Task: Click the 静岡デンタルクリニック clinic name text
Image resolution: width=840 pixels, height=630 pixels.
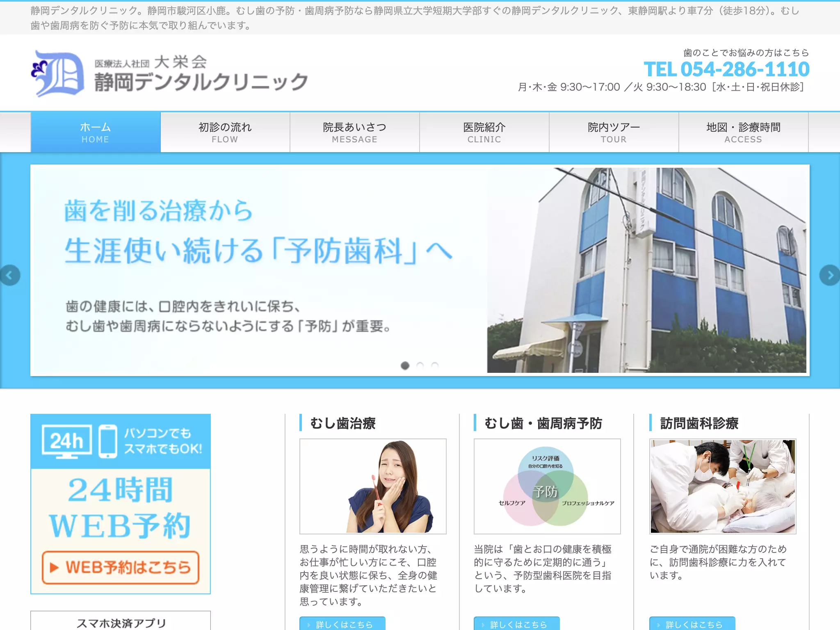Action: point(201,82)
